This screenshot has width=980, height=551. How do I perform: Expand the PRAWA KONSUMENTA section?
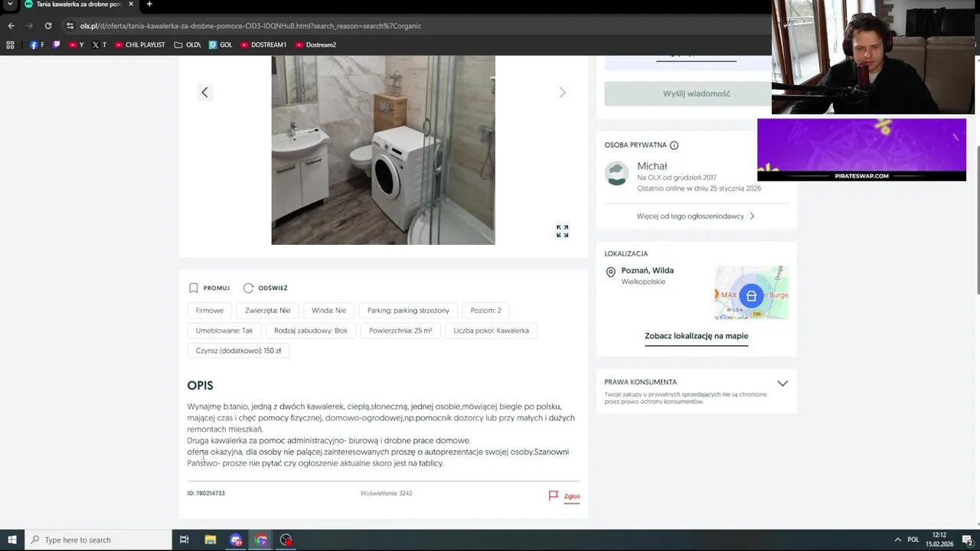782,383
